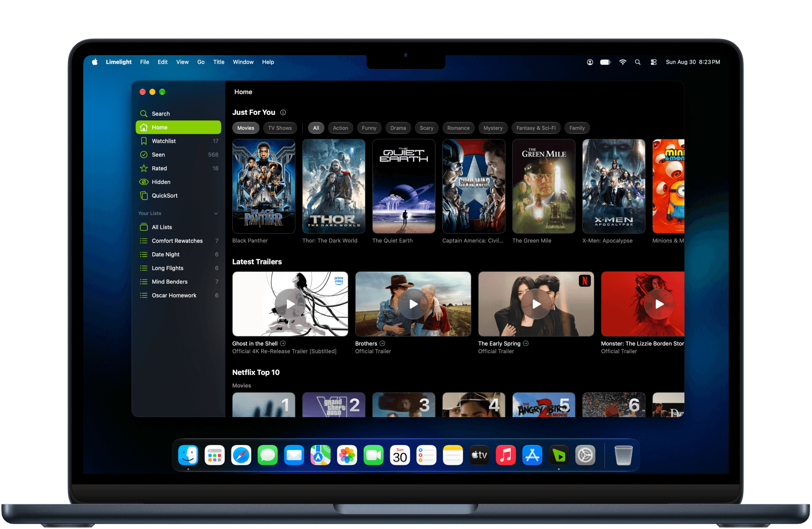This screenshot has height=529, width=812.
Task: Open the Hidden titles section
Action: (x=178, y=182)
